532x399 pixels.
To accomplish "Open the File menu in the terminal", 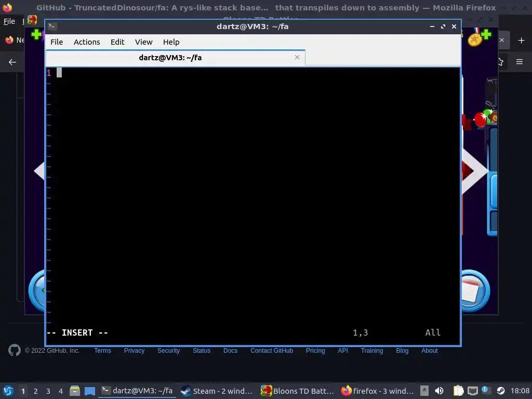I will (x=57, y=42).
